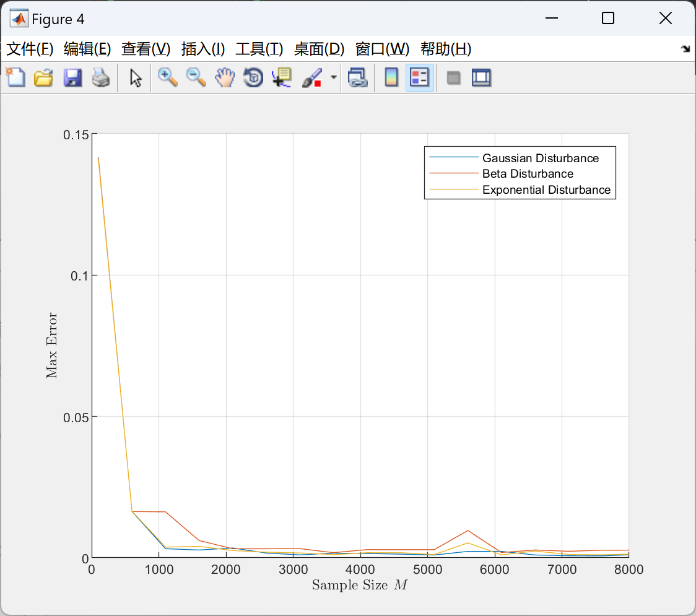
Task: Click the dock figure arrow icon
Action: pyautogui.click(x=685, y=49)
